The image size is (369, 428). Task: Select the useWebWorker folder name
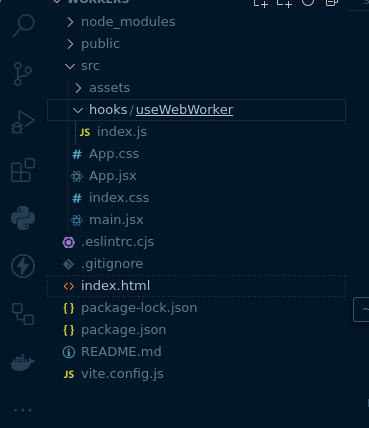[x=185, y=110]
